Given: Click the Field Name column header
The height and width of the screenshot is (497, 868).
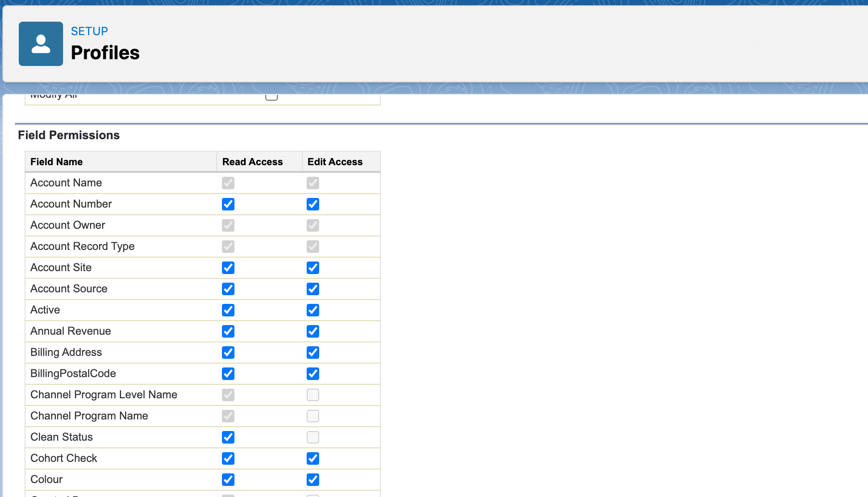Looking at the screenshot, I should (56, 161).
